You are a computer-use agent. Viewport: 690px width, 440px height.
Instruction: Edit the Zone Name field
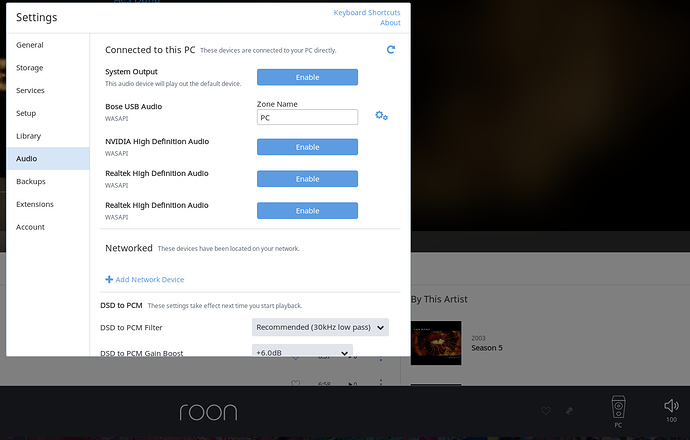tap(307, 117)
